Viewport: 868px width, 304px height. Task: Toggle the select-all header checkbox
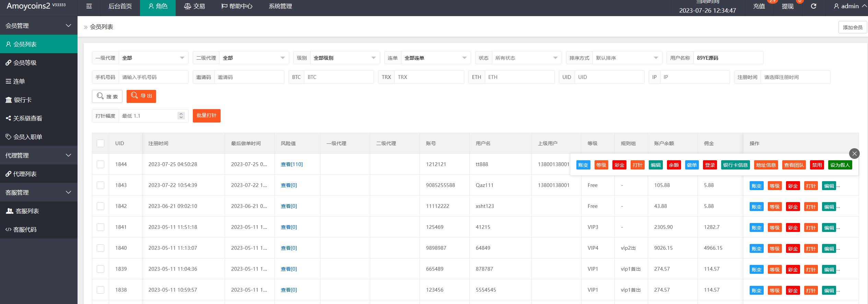tap(101, 143)
